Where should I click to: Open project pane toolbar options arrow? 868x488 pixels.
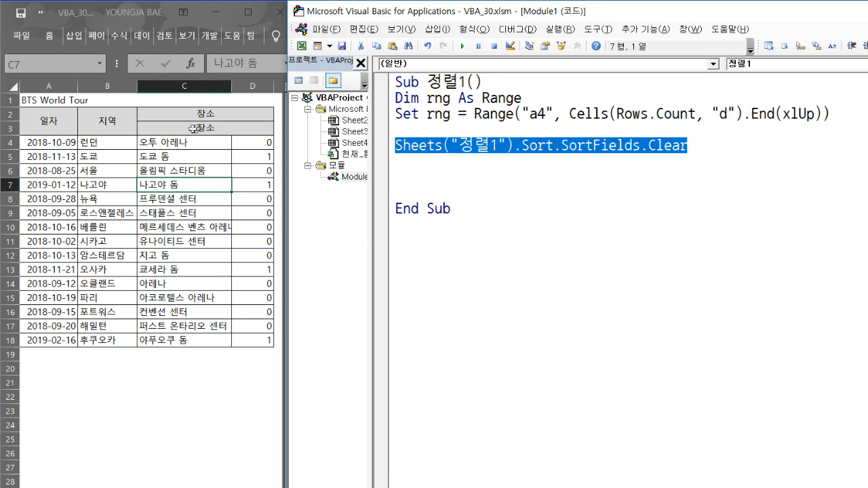[x=364, y=81]
